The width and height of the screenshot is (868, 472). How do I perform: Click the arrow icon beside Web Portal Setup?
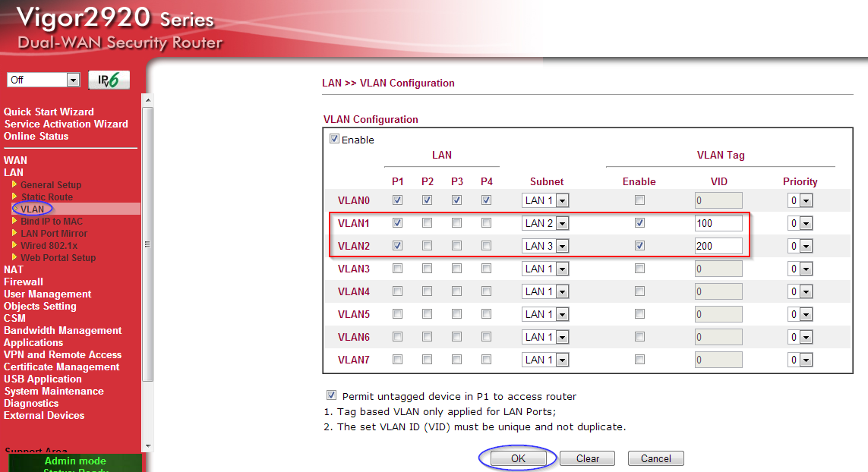14,257
